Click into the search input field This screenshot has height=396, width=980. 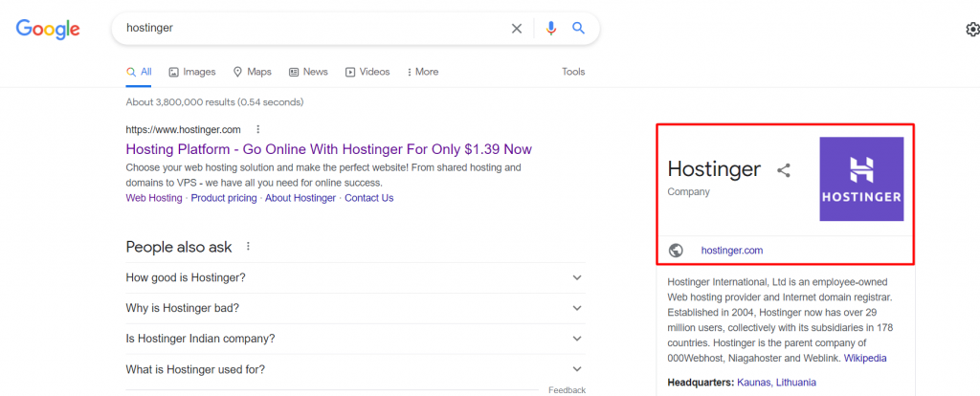point(306,29)
